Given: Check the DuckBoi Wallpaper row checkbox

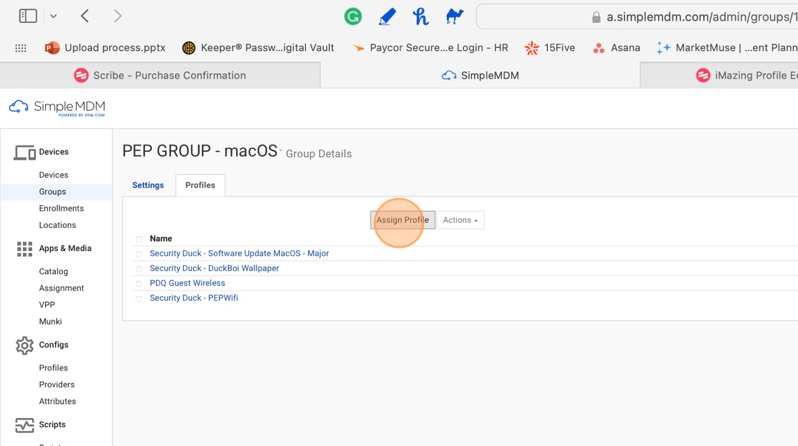Looking at the screenshot, I should click(139, 268).
